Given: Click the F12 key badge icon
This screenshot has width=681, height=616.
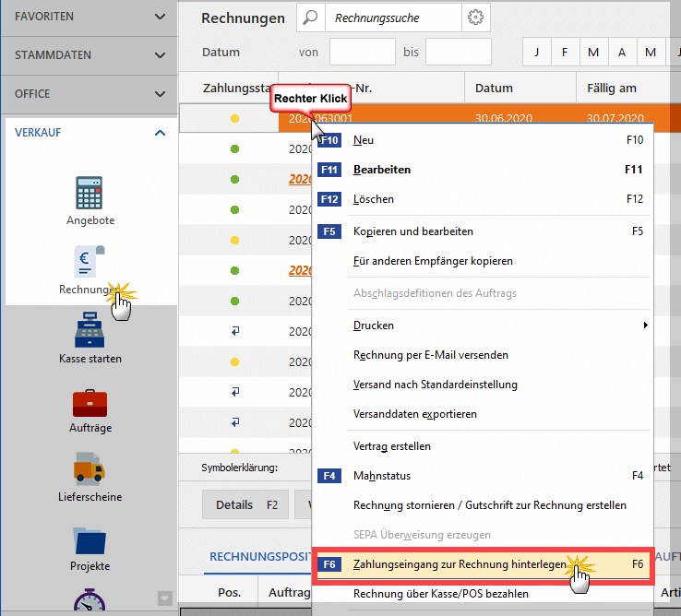Looking at the screenshot, I should (x=329, y=199).
